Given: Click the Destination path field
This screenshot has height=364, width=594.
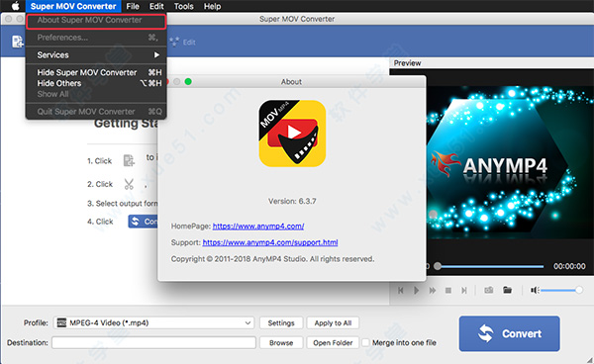Looking at the screenshot, I should tap(153, 343).
